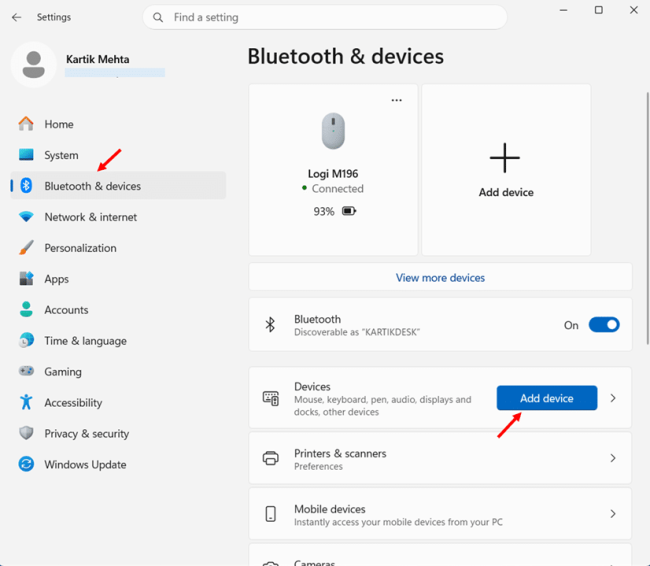Expand Mobile devices chevron
The width and height of the screenshot is (650, 566).
(x=613, y=514)
